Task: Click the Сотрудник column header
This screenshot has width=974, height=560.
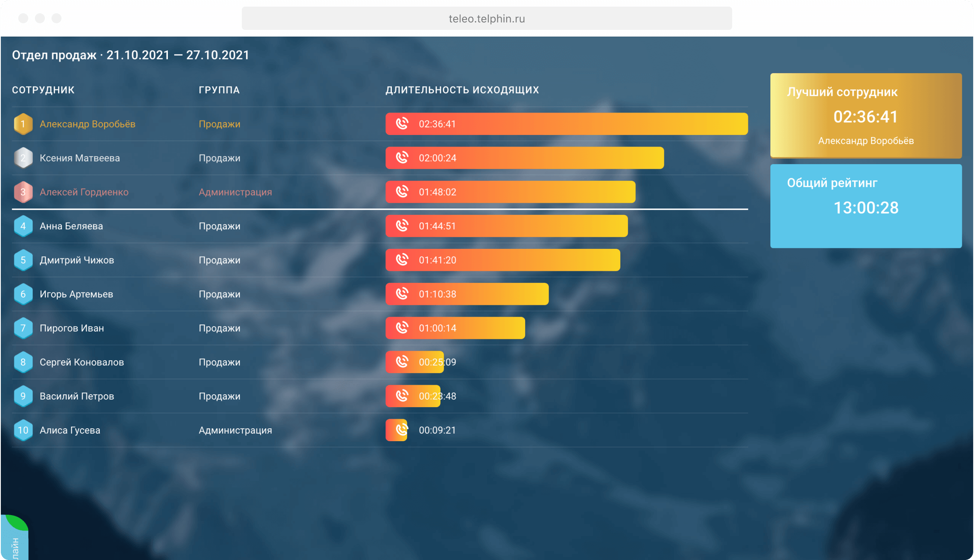Action: 43,90
